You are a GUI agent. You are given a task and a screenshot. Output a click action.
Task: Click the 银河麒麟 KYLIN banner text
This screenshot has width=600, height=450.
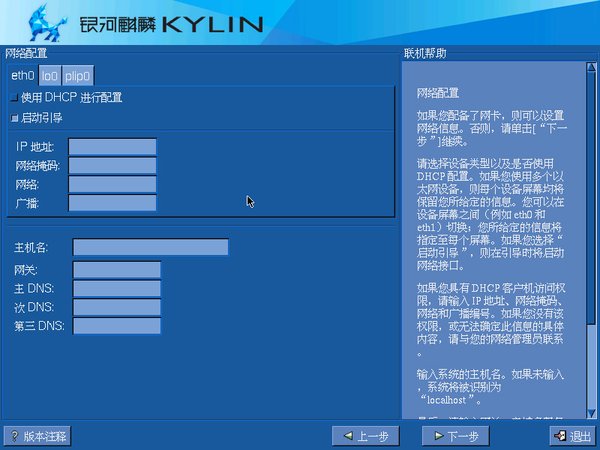pos(171,24)
